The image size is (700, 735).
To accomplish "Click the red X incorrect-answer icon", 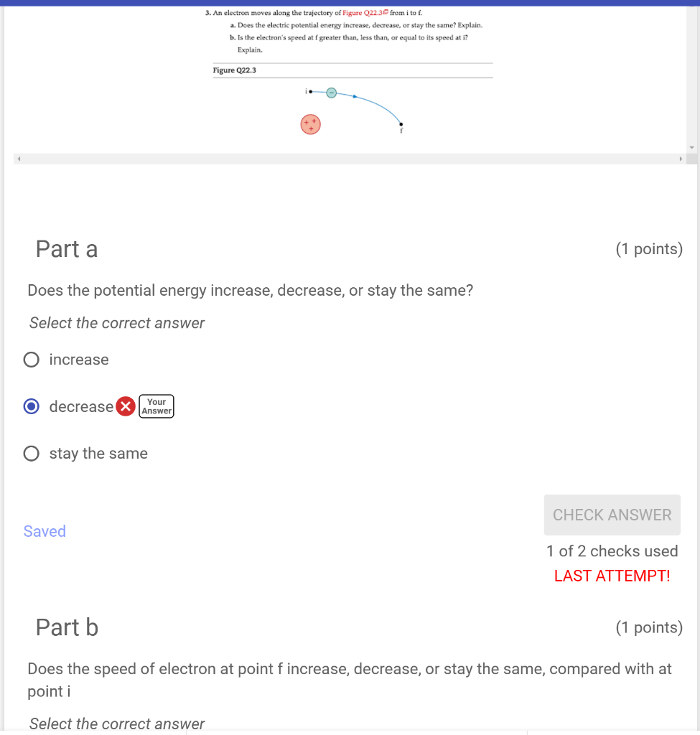I will point(126,406).
